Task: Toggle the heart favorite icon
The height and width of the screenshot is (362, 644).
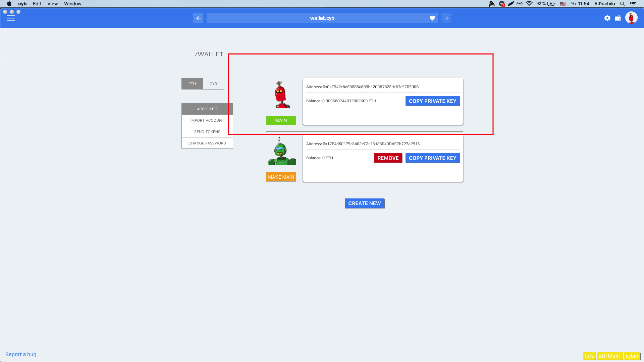Action: tap(432, 18)
